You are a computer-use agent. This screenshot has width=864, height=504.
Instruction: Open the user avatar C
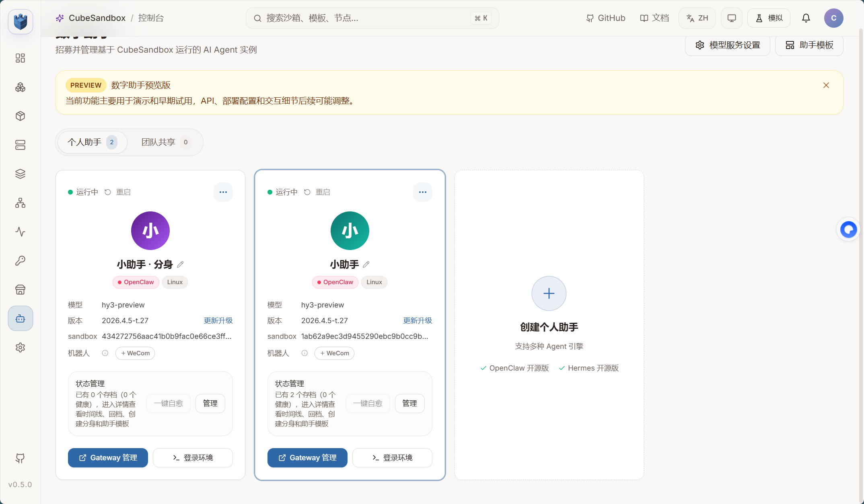(x=834, y=18)
